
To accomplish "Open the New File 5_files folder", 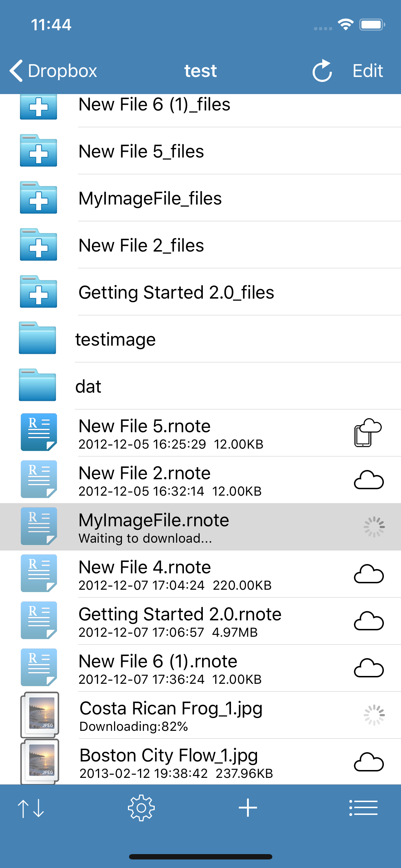I will click(141, 151).
